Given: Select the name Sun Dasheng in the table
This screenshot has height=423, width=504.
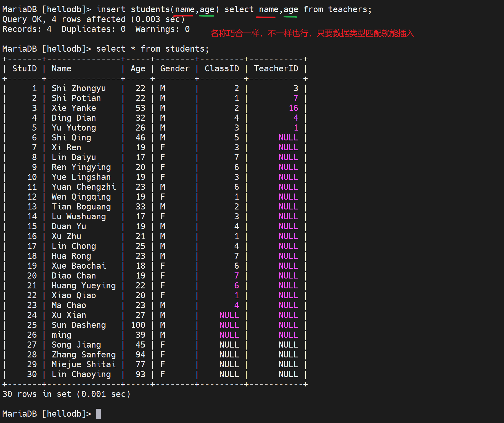Looking at the screenshot, I should (79, 325).
